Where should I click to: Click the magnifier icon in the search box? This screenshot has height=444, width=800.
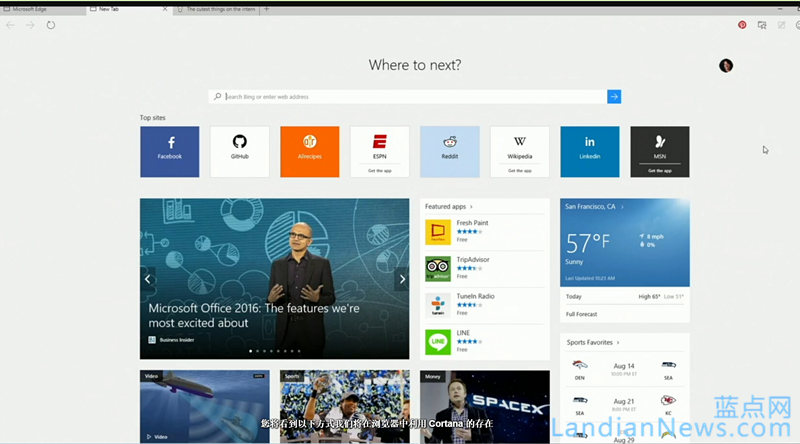pos(217,96)
